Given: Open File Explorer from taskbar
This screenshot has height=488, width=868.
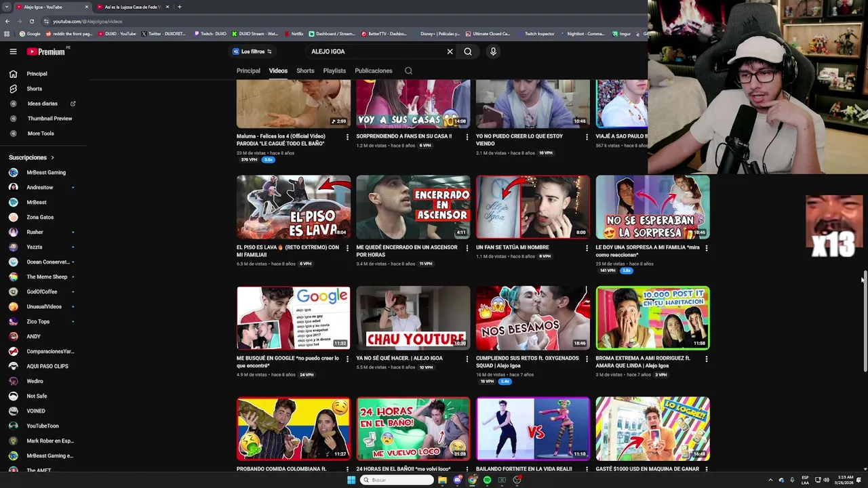Looking at the screenshot, I should pos(442,480).
